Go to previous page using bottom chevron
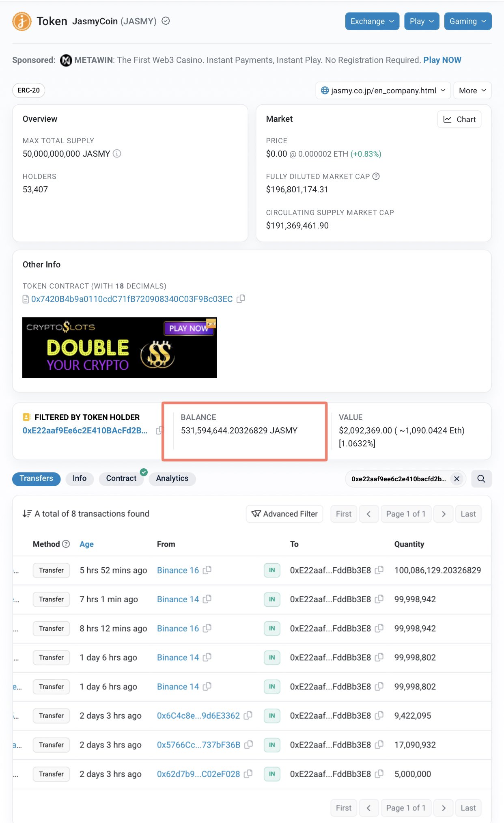 (x=369, y=808)
